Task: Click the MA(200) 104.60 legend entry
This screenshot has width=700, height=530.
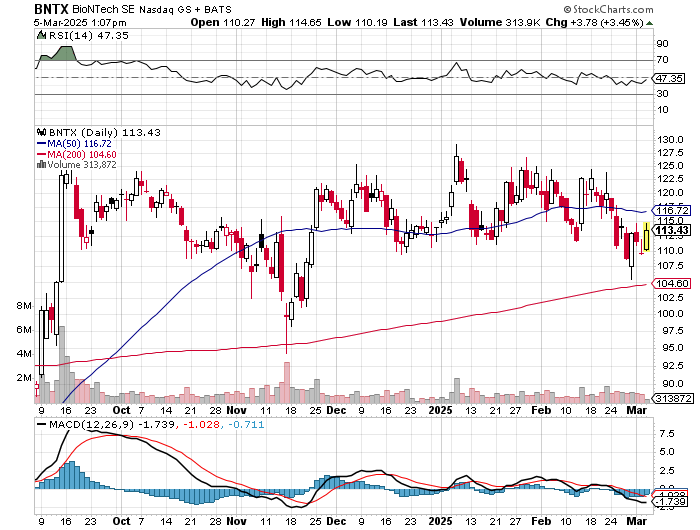Action: coord(82,154)
